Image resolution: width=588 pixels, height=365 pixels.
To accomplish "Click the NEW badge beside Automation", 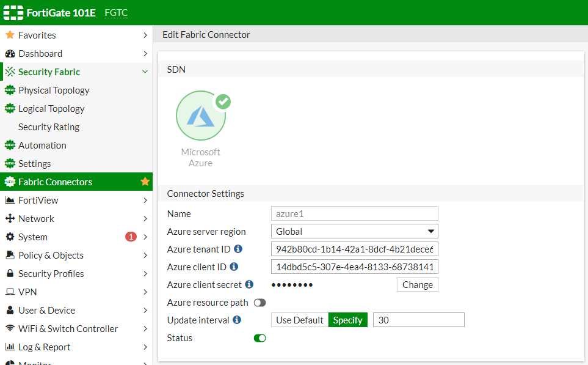I will (x=10, y=146).
